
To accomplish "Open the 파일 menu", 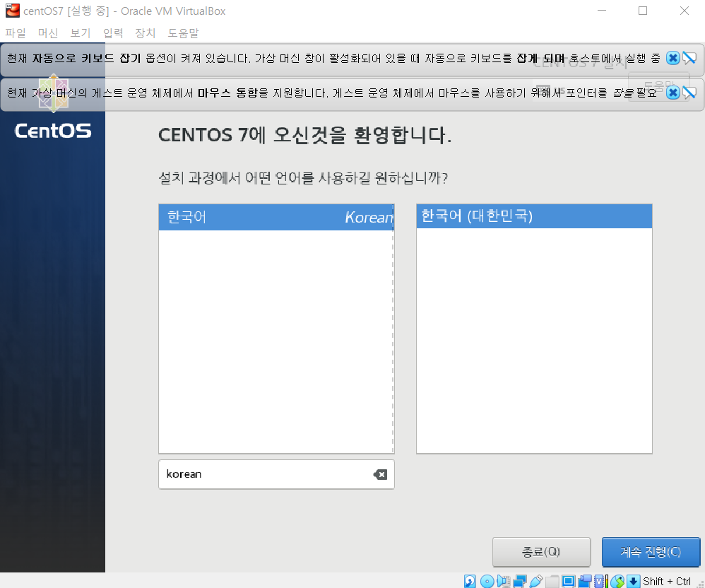I will pos(16,33).
